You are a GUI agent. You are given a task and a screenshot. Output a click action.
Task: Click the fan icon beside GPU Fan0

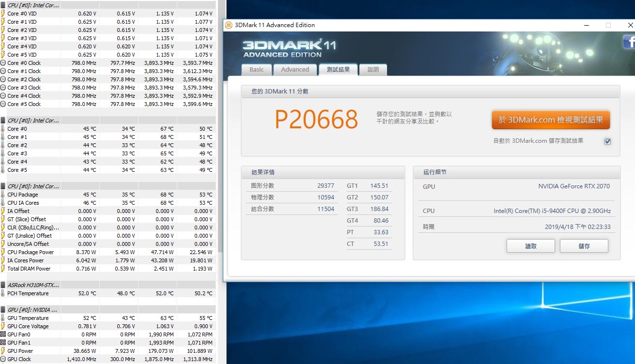(x=3, y=334)
